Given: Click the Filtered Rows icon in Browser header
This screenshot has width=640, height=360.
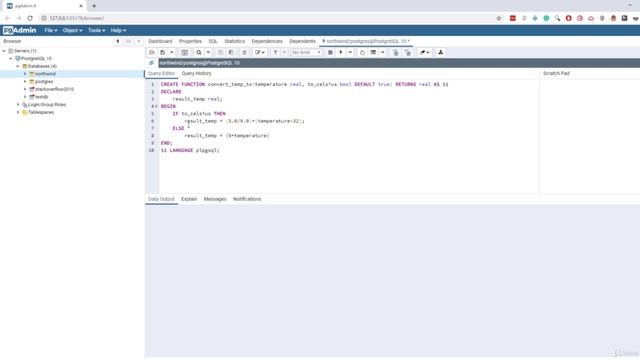Looking at the screenshot, I should pos(139,41).
